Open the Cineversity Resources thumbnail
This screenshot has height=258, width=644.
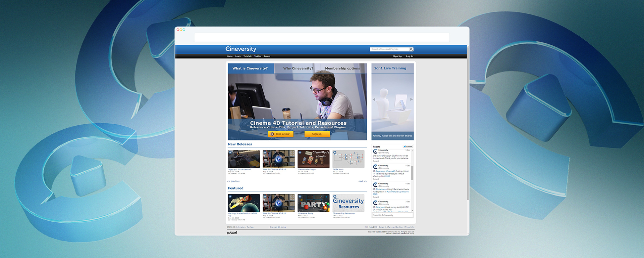click(x=348, y=203)
